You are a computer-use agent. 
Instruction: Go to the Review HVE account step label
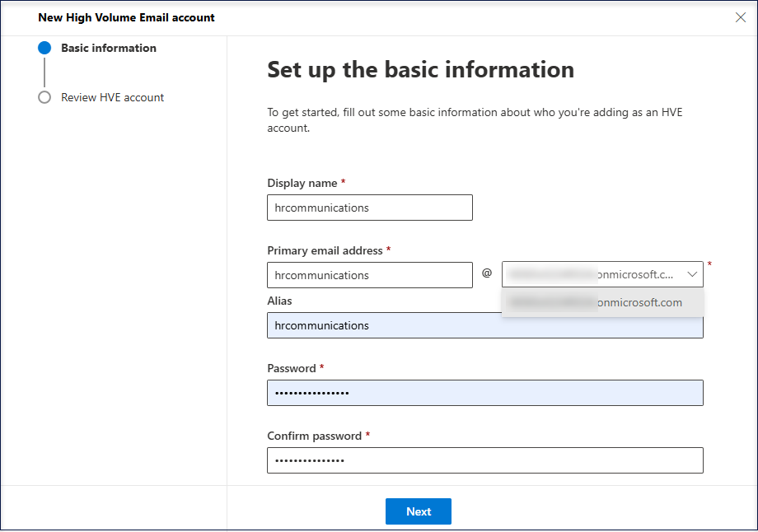click(112, 97)
